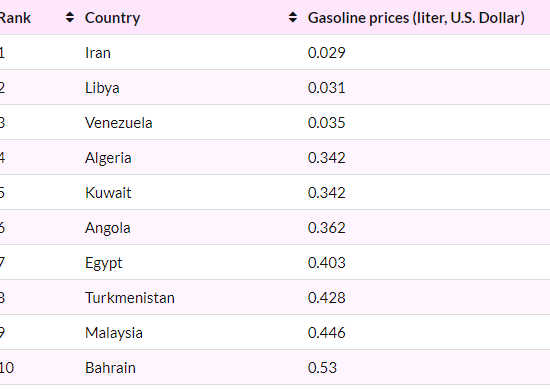Select the Angola country name
The image size is (550, 390).
pos(108,228)
